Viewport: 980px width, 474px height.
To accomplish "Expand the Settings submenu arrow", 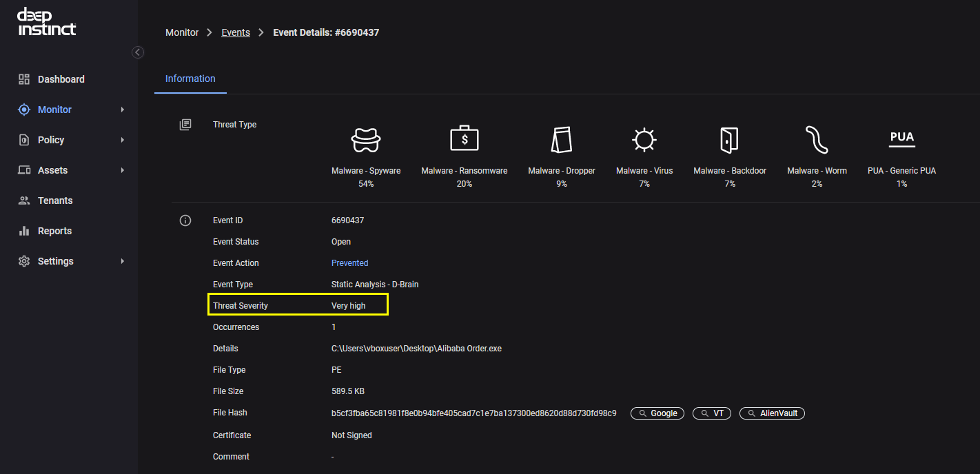I will (123, 261).
